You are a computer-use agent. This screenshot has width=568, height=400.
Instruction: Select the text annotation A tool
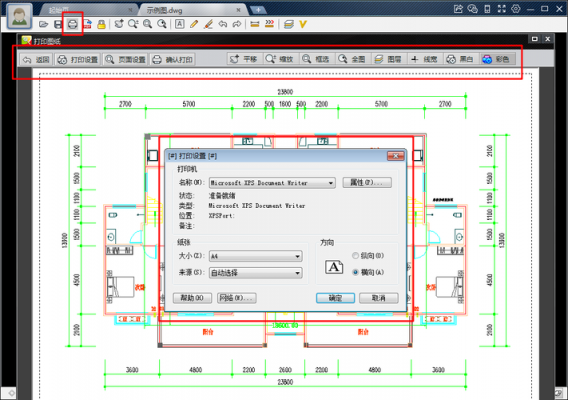180,24
